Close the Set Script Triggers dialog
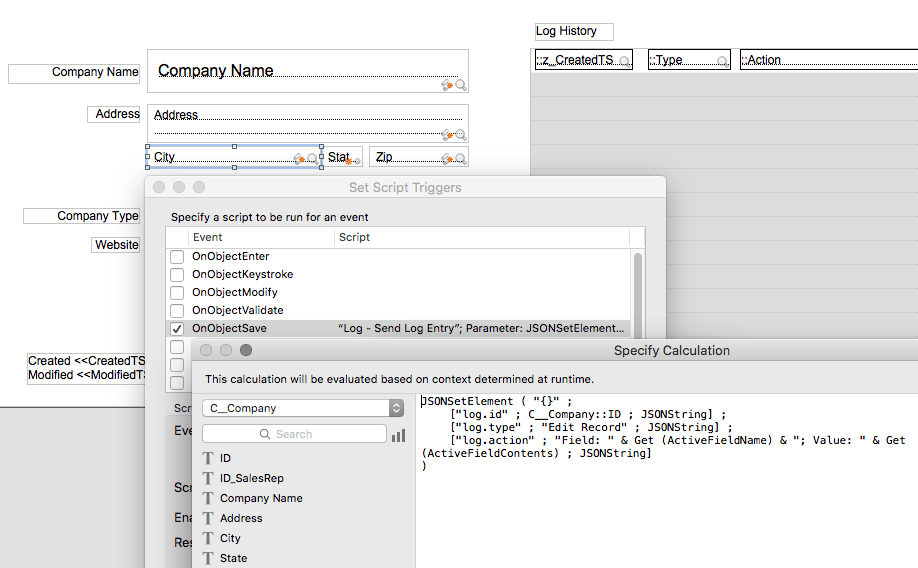 159,187
